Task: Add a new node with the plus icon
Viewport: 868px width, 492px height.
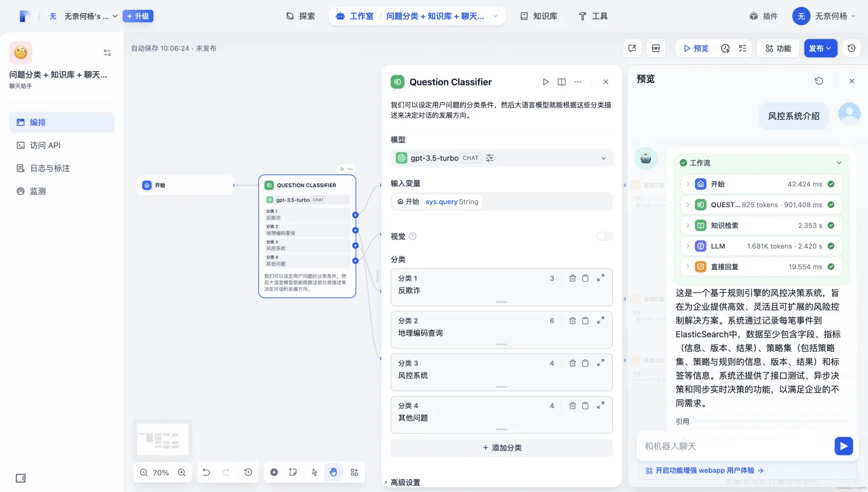Action: point(273,472)
